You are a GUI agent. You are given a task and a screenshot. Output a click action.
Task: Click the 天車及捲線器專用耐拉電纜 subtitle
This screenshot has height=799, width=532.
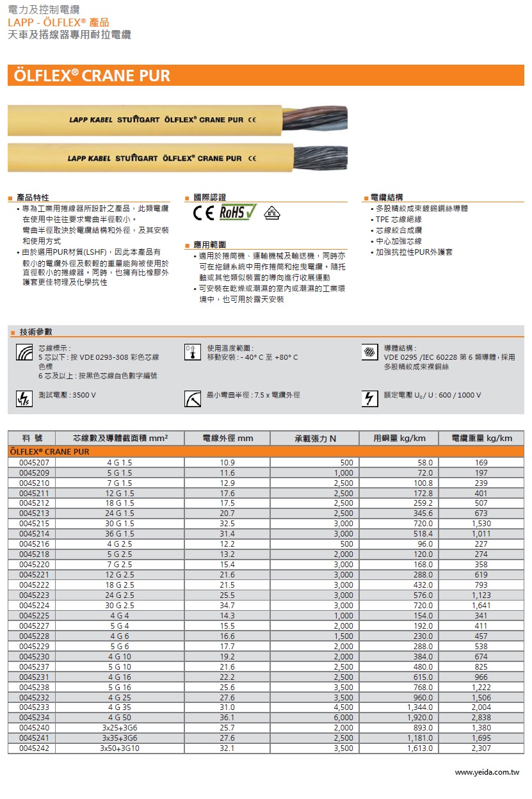tap(69, 35)
